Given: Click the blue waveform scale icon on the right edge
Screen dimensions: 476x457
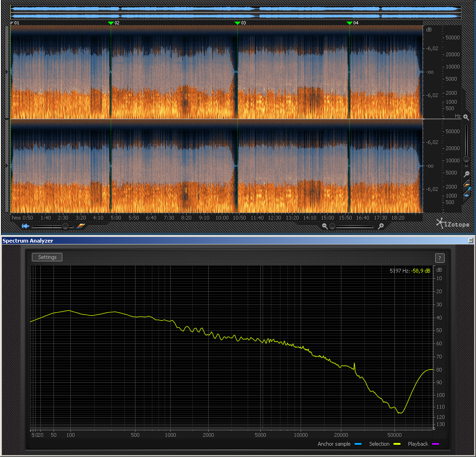Looking at the screenshot, I should (x=466, y=195).
